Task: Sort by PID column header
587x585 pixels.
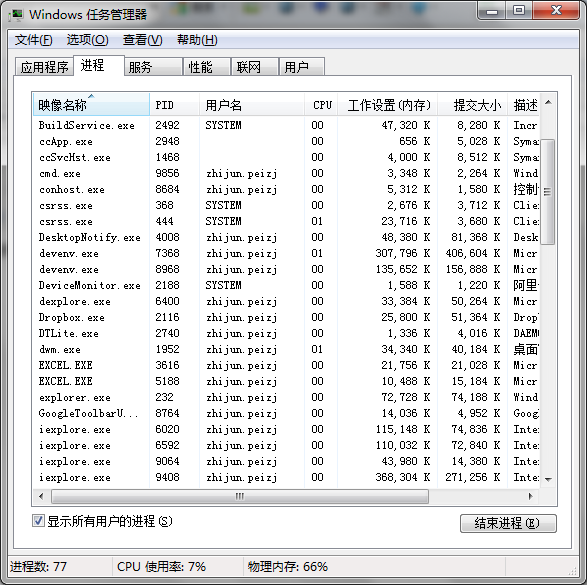Action: (x=174, y=104)
